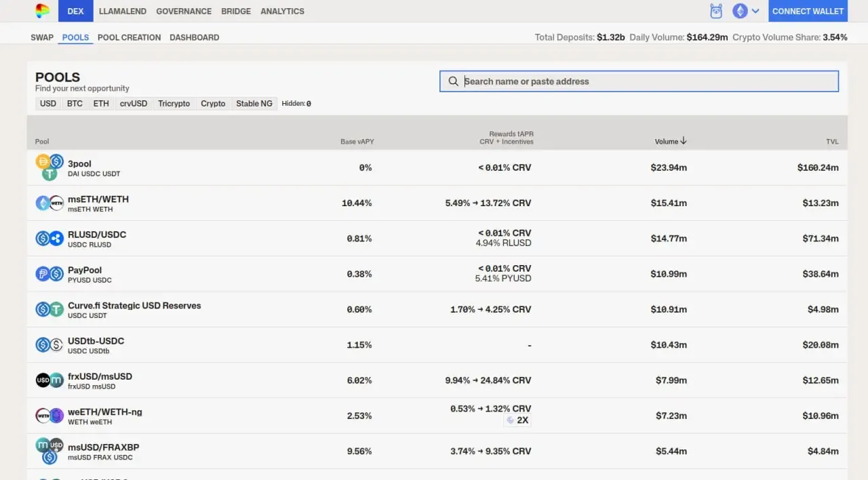The height and width of the screenshot is (480, 868).
Task: Toggle the USD pool filter
Action: 48,104
